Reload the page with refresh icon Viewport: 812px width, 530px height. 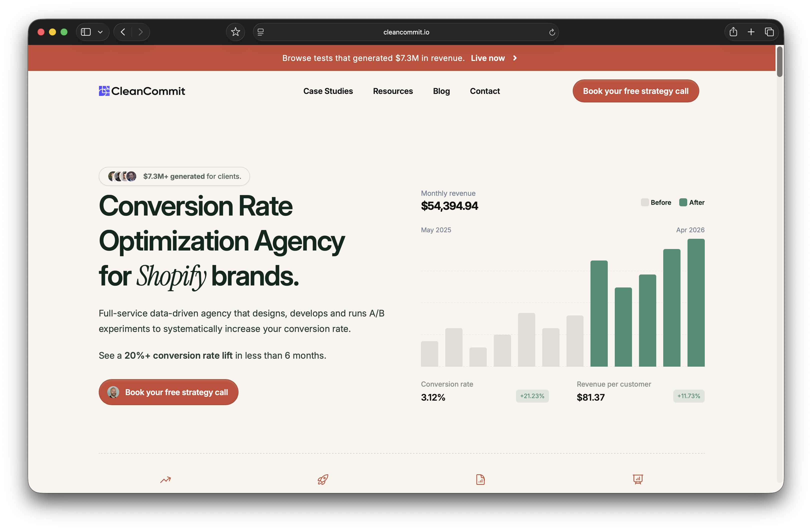(552, 32)
